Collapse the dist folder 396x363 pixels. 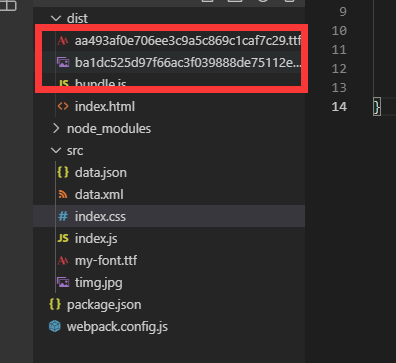click(x=56, y=18)
